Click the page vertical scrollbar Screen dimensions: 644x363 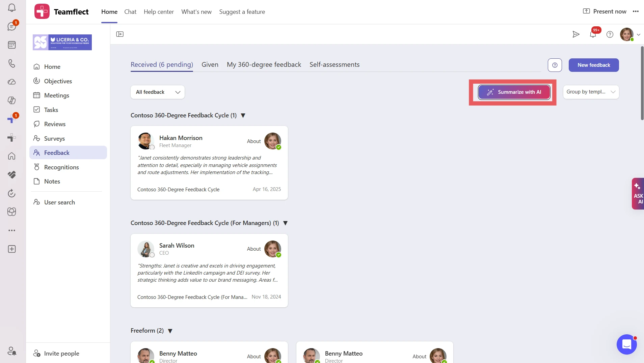[x=642, y=83]
